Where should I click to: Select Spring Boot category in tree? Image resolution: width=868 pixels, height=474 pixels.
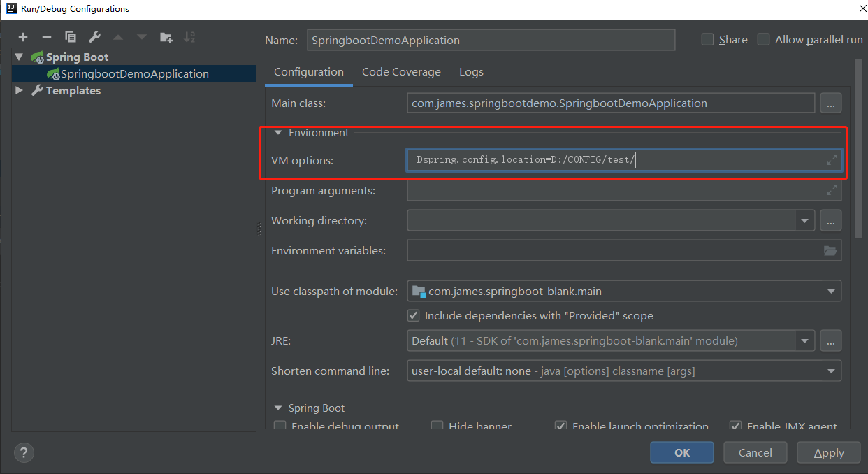tap(77, 57)
